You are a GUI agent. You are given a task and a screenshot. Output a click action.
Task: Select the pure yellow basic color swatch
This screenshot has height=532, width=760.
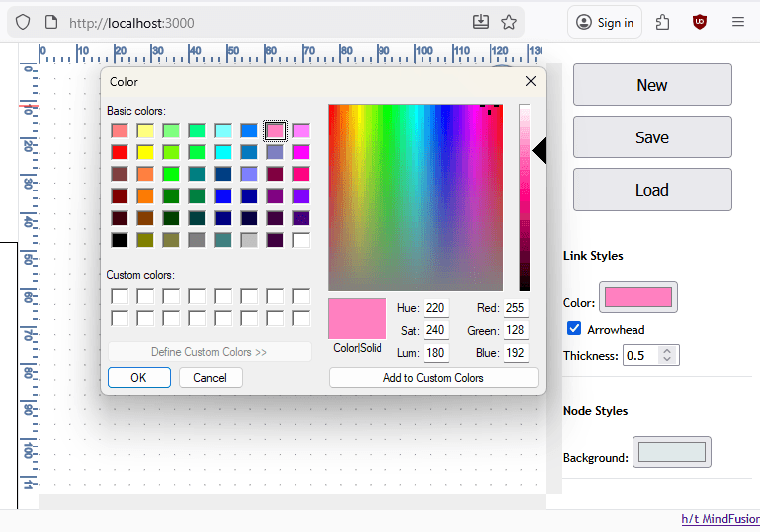(x=145, y=152)
